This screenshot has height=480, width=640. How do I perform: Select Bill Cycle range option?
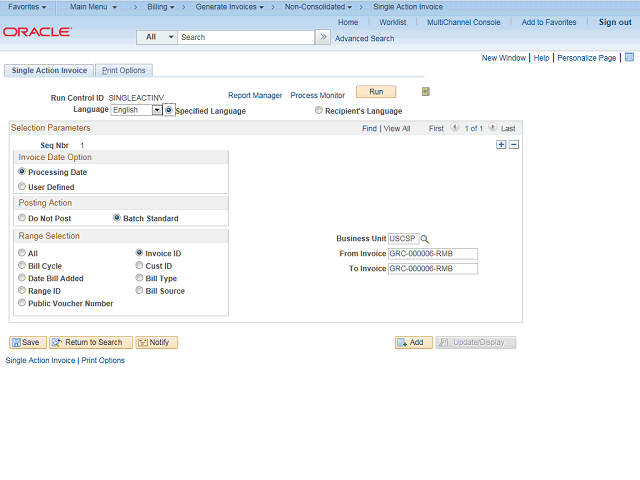pyautogui.click(x=22, y=266)
